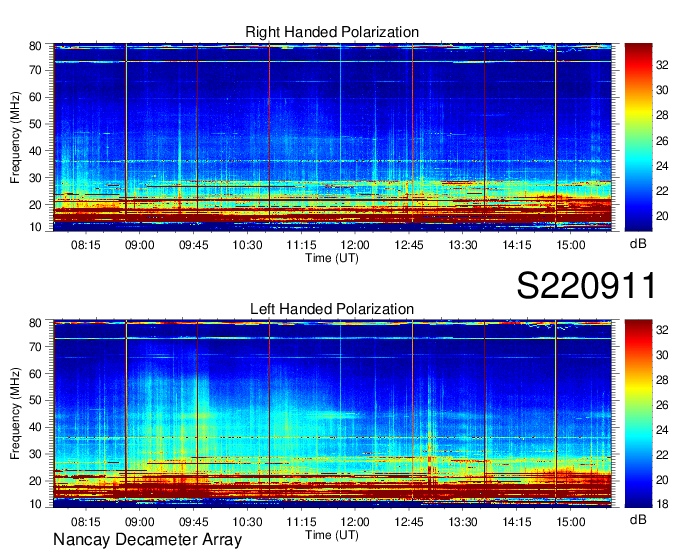Click the dB label under Right Handed color bar
Viewport: 680px width, 552px height.
click(x=638, y=244)
